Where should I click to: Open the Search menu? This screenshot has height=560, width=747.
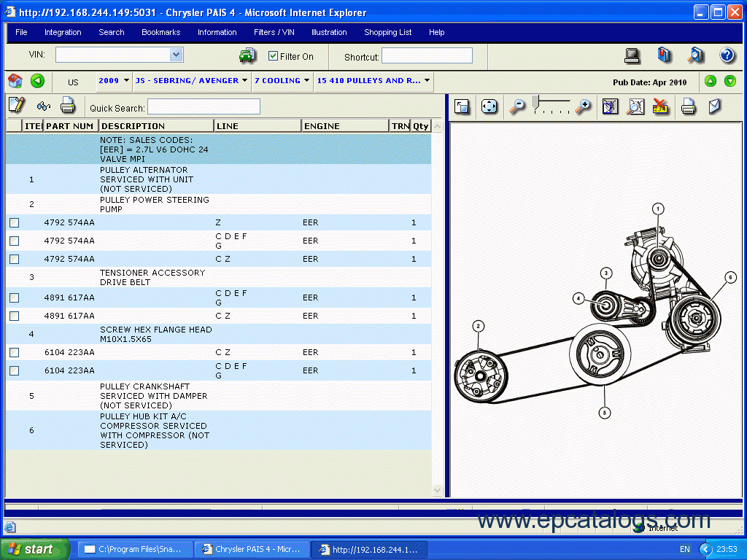[x=112, y=32]
